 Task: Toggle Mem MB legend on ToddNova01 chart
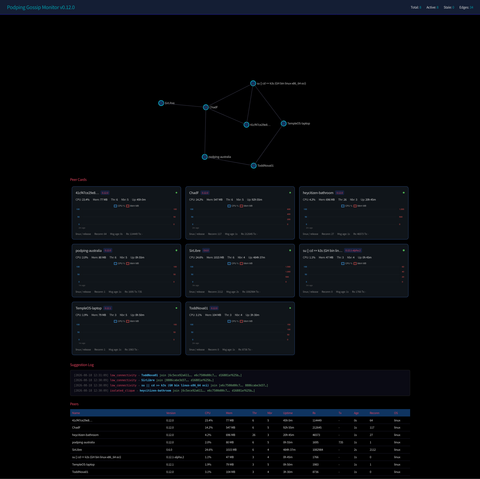(246, 321)
